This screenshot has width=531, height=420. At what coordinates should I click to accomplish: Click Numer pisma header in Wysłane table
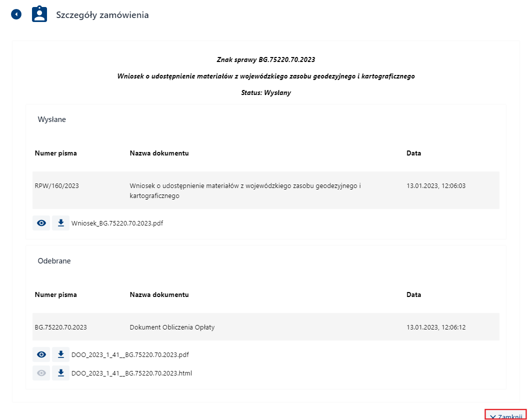(56, 153)
